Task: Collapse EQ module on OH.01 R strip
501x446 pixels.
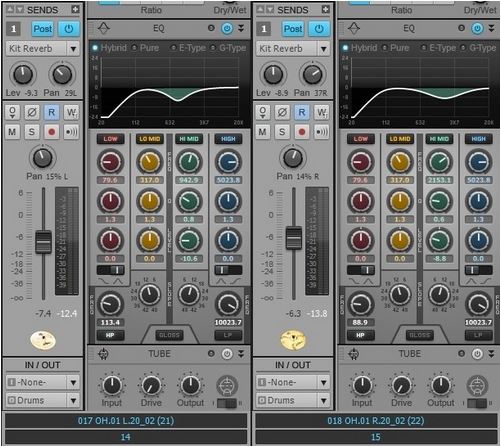Action: [x=492, y=28]
